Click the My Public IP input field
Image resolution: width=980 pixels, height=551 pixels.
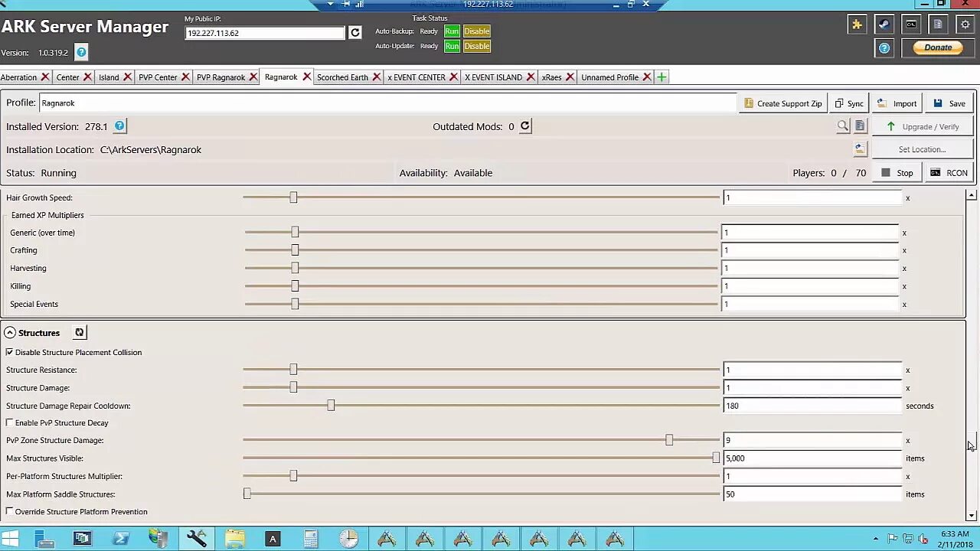(x=265, y=33)
